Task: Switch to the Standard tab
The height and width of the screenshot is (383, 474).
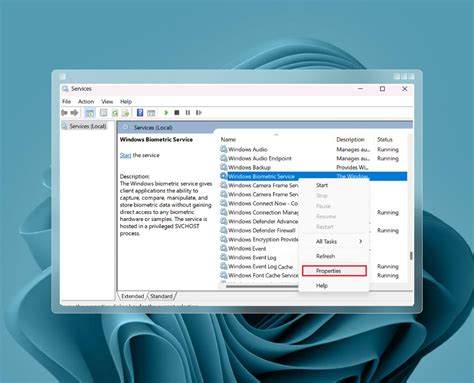Action: 161,296
